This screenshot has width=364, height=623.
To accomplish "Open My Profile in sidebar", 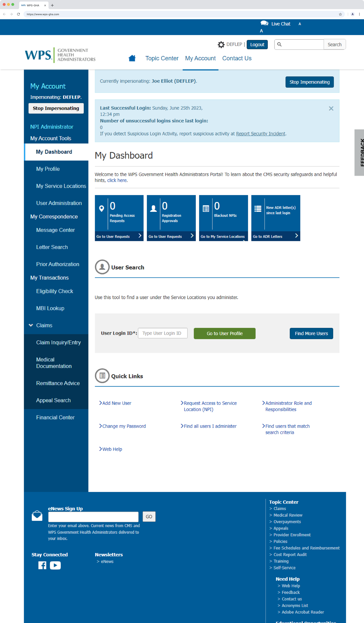I will pyautogui.click(x=48, y=169).
